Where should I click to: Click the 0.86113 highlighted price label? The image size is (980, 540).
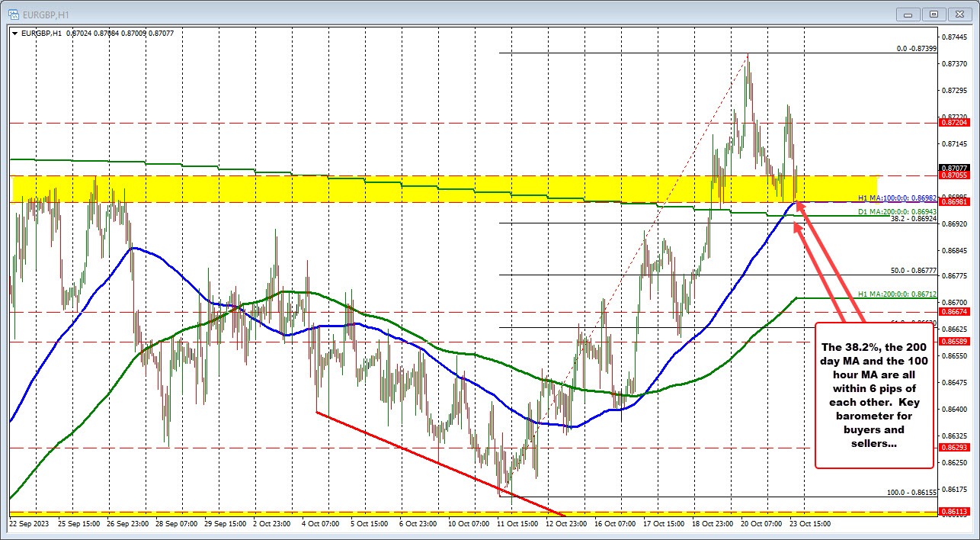click(955, 512)
